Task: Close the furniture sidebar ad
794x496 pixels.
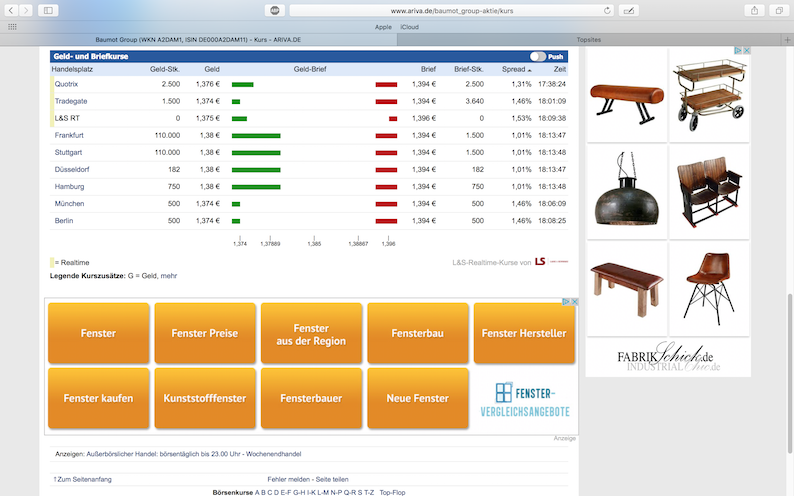Action: tap(746, 51)
